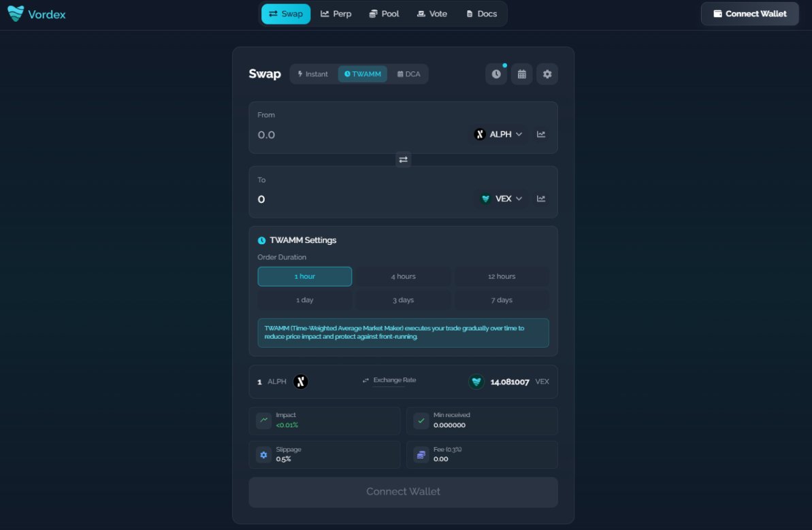Click the Fee coins icon
The height and width of the screenshot is (530, 812).
point(421,454)
